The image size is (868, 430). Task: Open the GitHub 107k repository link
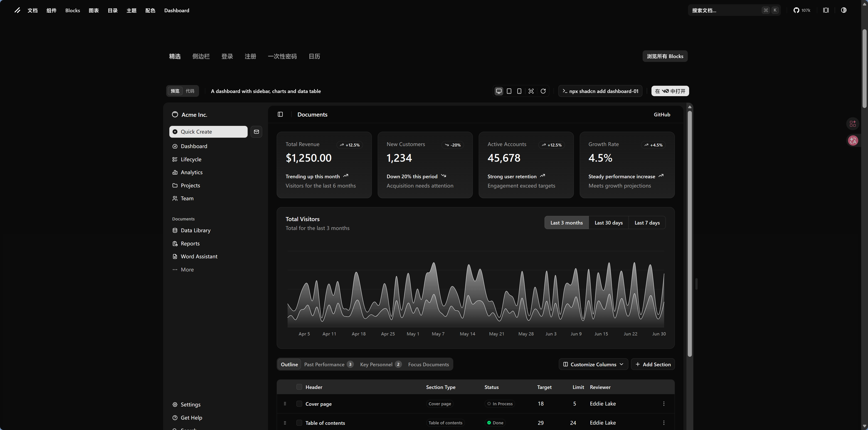click(x=802, y=10)
